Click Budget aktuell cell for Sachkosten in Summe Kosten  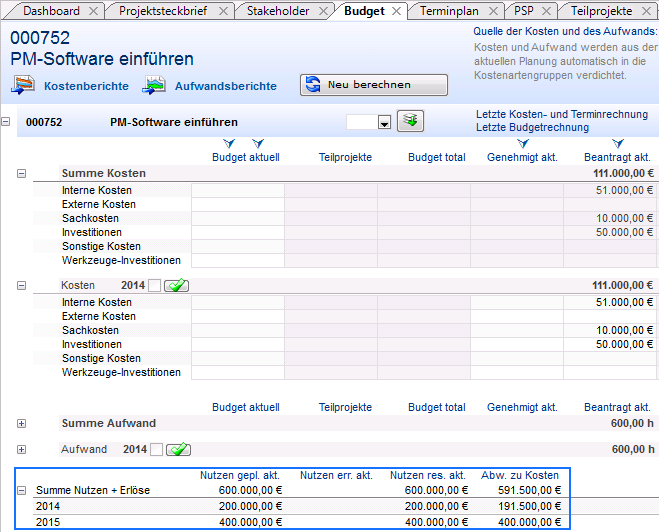pos(238,219)
